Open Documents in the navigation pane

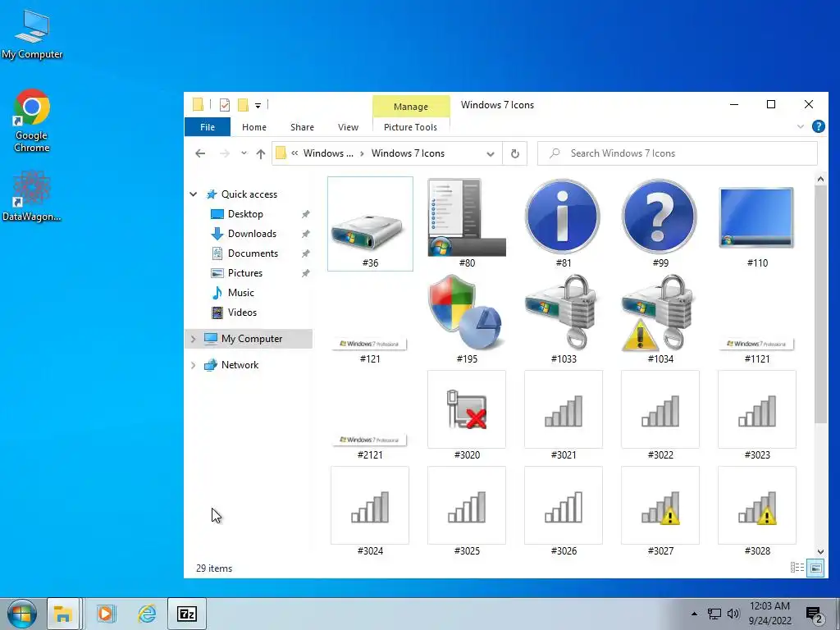tap(253, 253)
